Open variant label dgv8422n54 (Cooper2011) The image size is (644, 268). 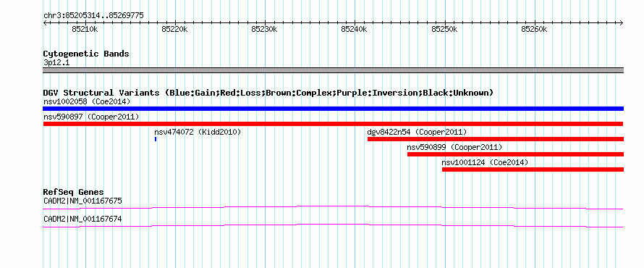(417, 132)
